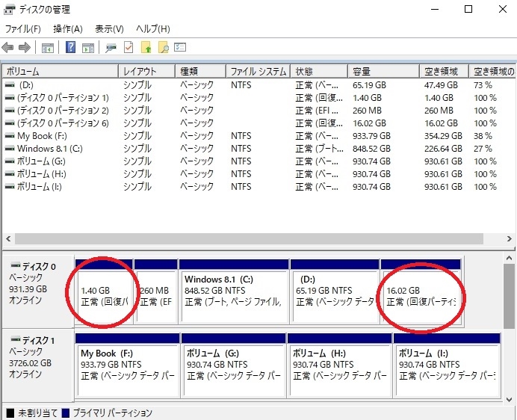This screenshot has width=517, height=420.
Task: Click the ディスク 0 disk label panel
Action: pos(38,291)
